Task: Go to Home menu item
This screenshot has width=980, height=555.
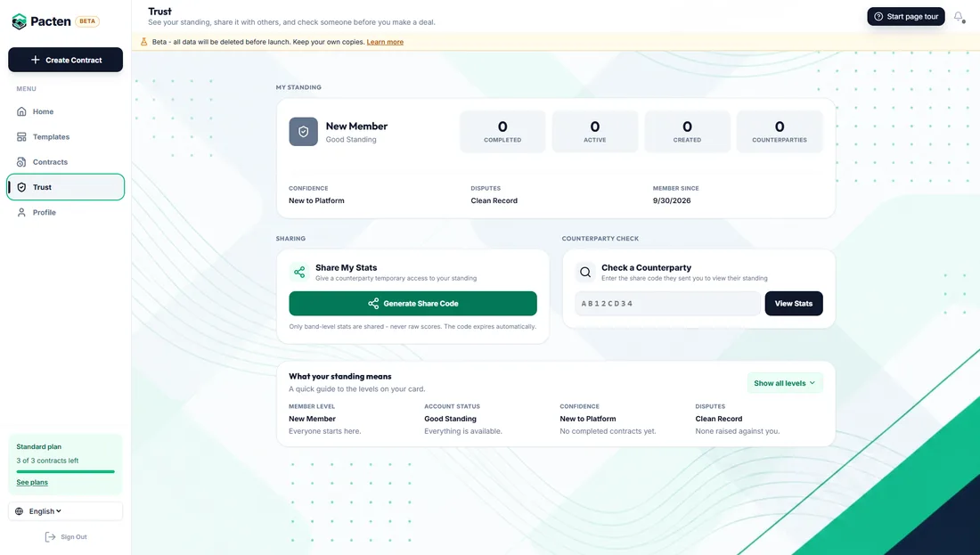Action: pyautogui.click(x=66, y=111)
